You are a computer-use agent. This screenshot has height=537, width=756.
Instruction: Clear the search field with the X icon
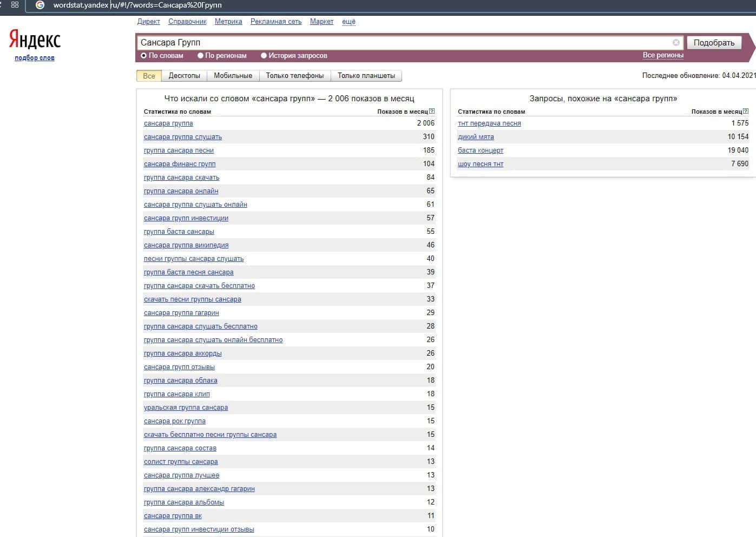point(676,42)
